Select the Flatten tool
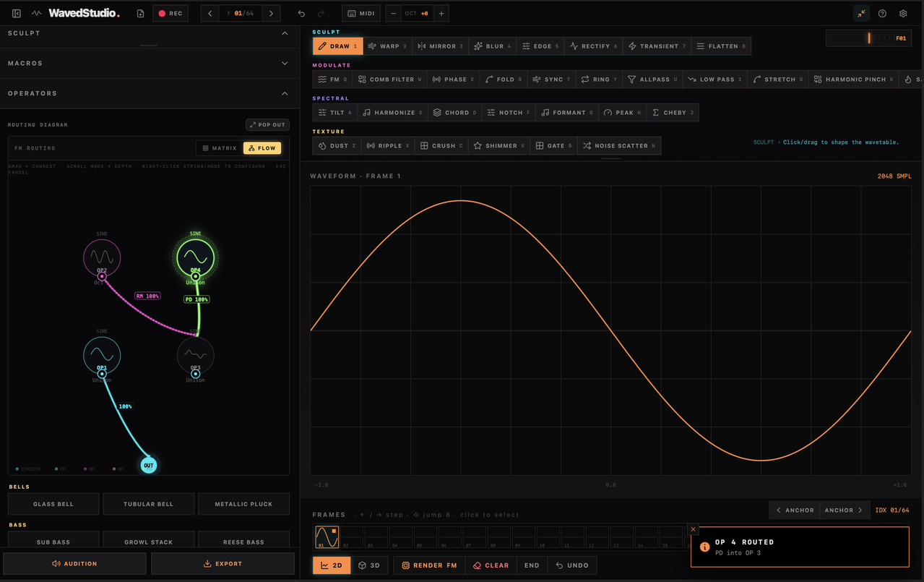924x582 pixels. (721, 46)
